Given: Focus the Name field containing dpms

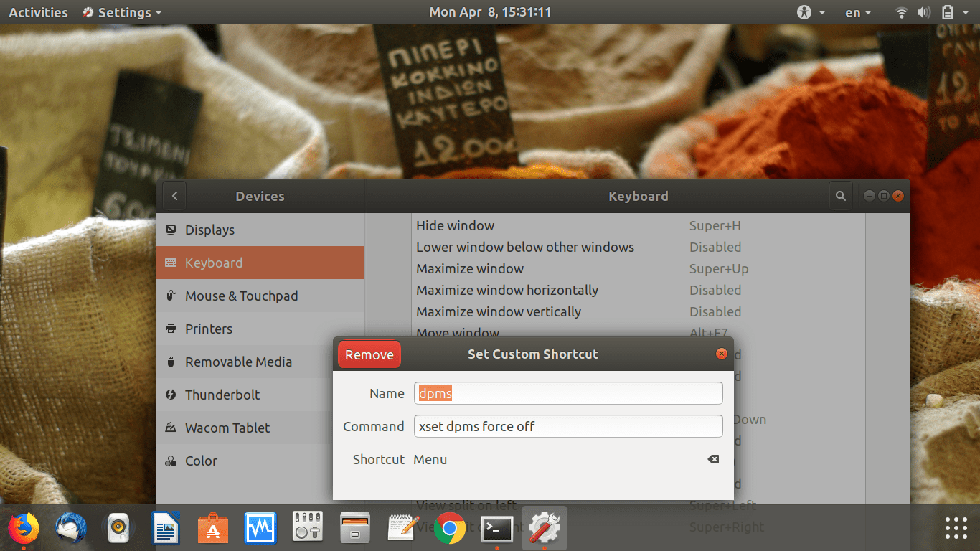Looking at the screenshot, I should (x=568, y=393).
